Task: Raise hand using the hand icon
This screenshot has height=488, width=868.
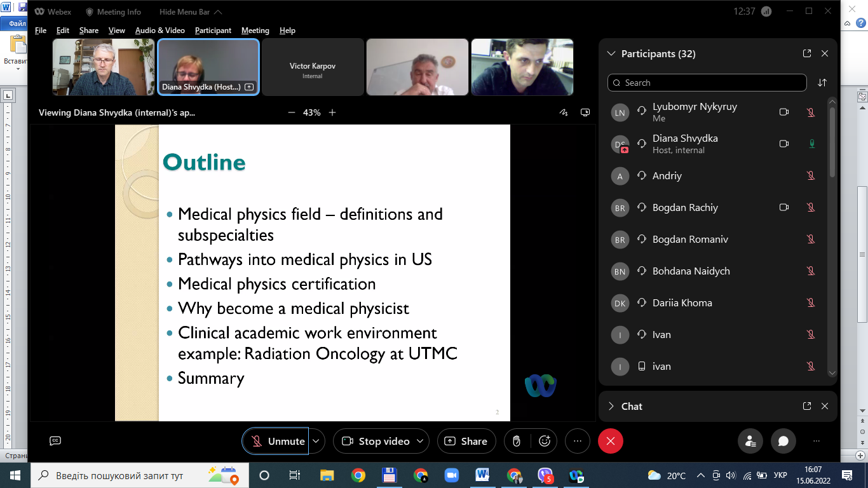Action: pyautogui.click(x=517, y=441)
